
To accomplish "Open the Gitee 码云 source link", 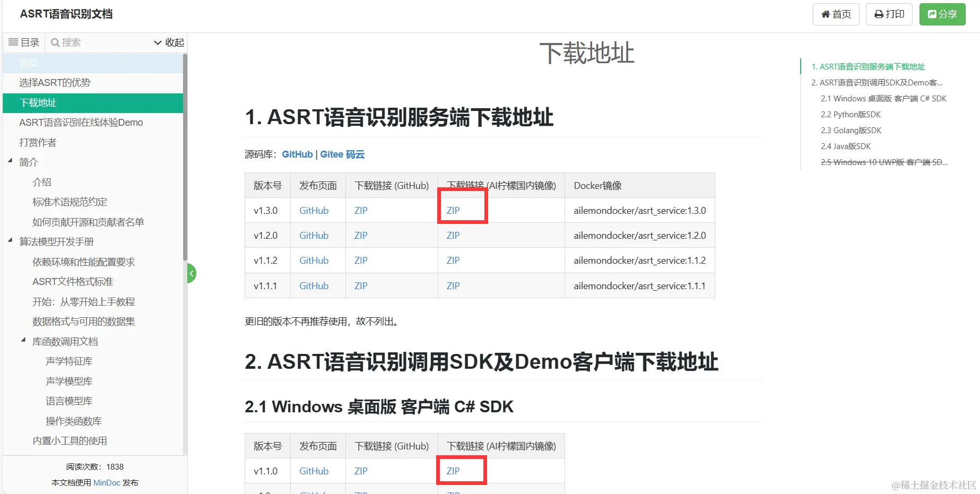I will (x=342, y=154).
